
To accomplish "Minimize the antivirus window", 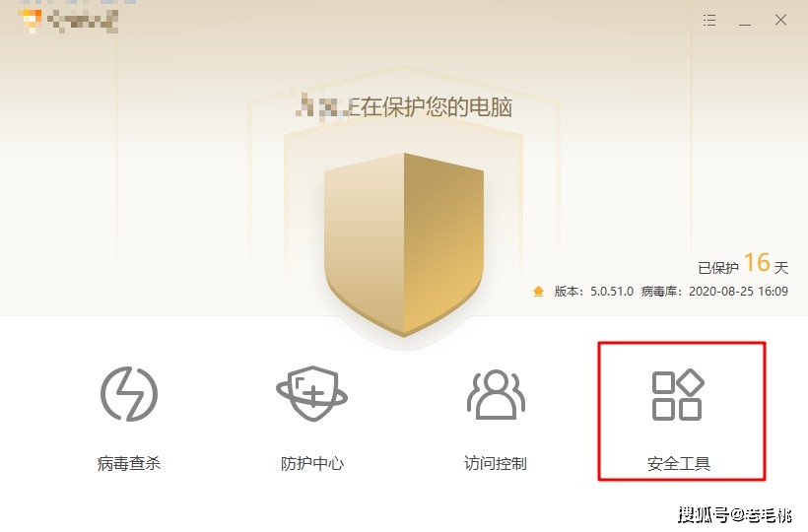I will 745,21.
